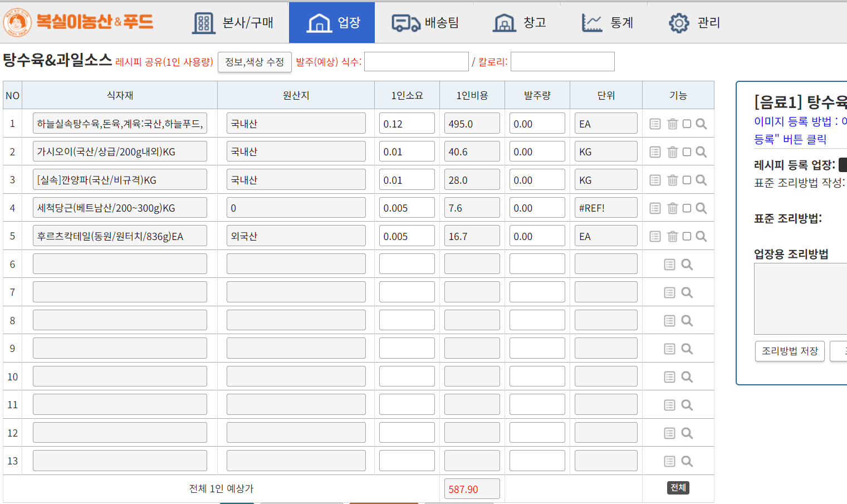Image resolution: width=847 pixels, height=504 pixels.
Task: Click the search magnifier in row 13
Action: point(687,461)
